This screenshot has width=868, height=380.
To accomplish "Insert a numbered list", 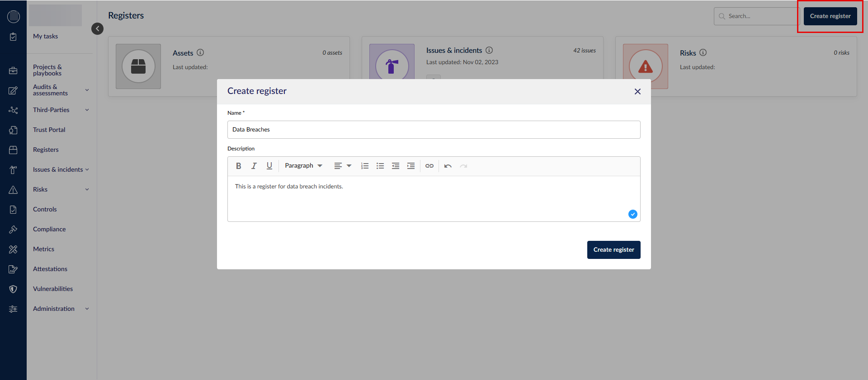I will [x=365, y=166].
